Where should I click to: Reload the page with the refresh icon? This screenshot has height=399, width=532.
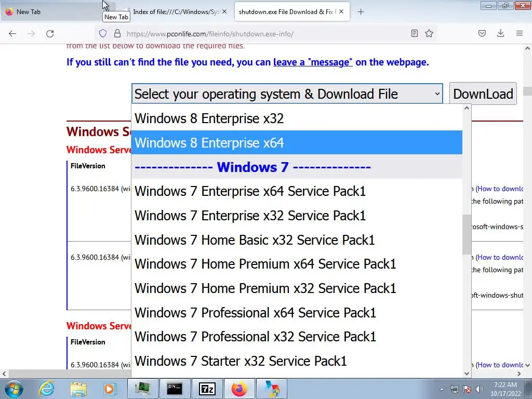coord(50,34)
